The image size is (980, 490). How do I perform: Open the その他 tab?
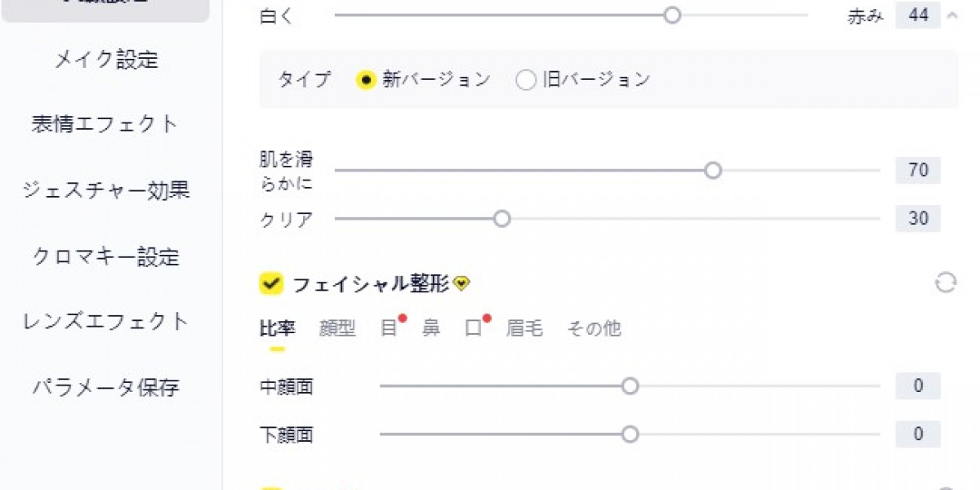coord(594,328)
